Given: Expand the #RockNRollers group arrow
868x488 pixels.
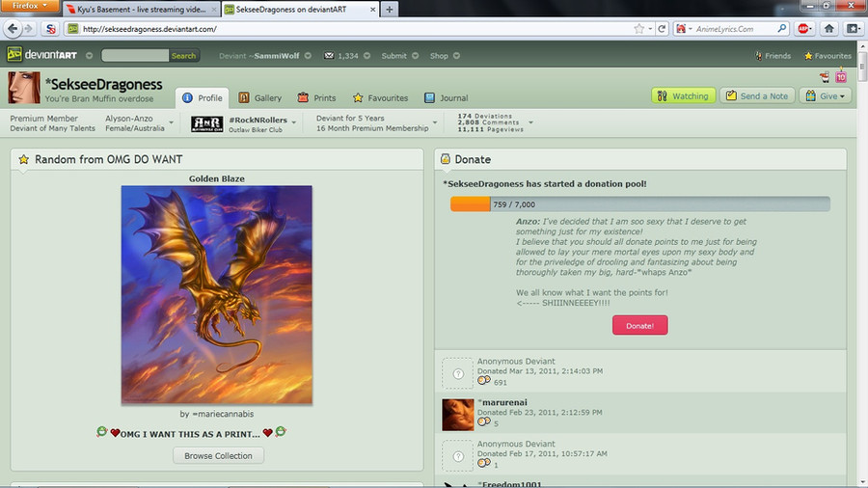Looking at the screenshot, I should pyautogui.click(x=294, y=122).
